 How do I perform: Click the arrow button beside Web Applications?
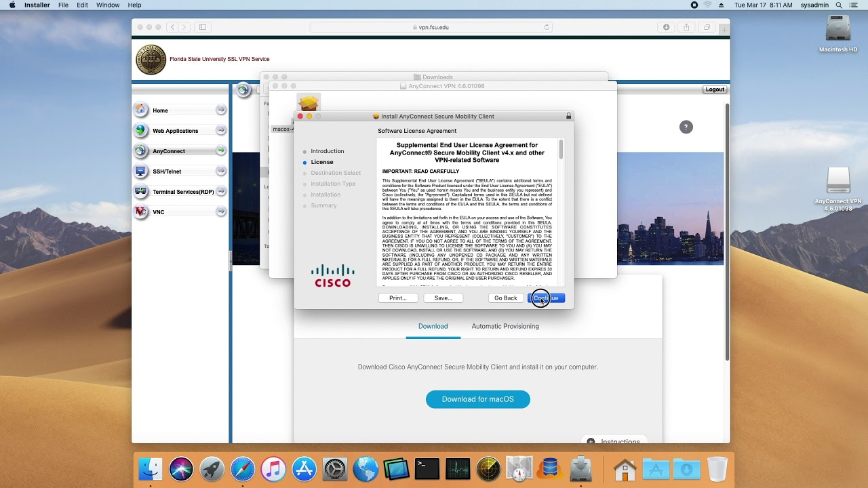pos(221,130)
